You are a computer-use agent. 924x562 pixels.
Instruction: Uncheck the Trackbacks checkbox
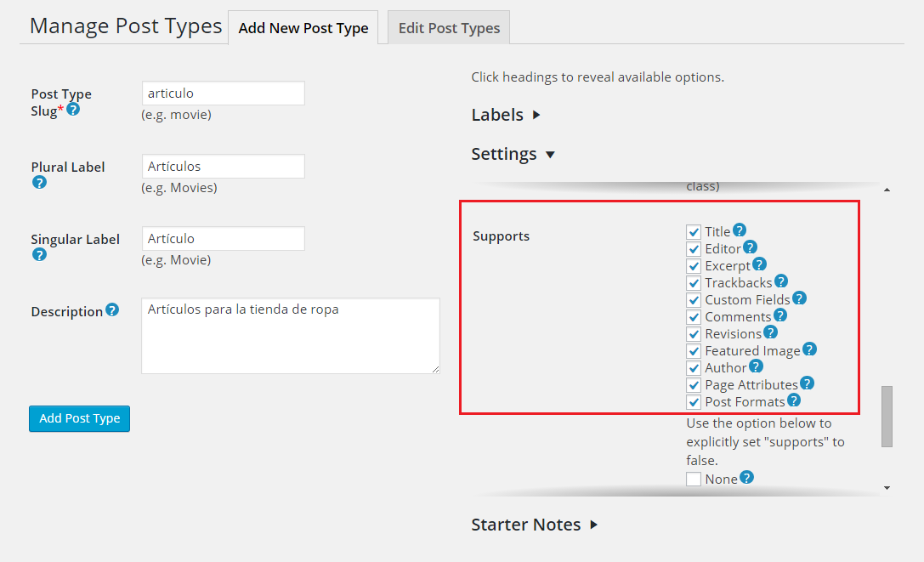(x=694, y=283)
